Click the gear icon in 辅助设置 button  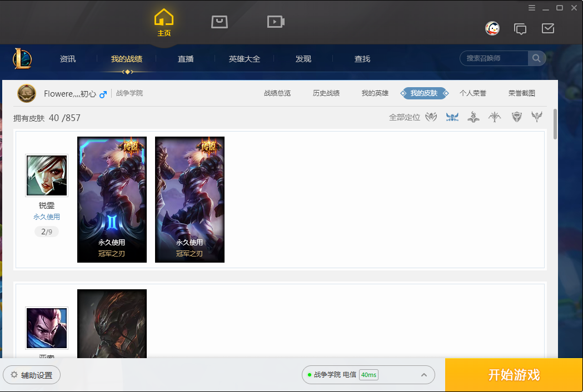14,375
